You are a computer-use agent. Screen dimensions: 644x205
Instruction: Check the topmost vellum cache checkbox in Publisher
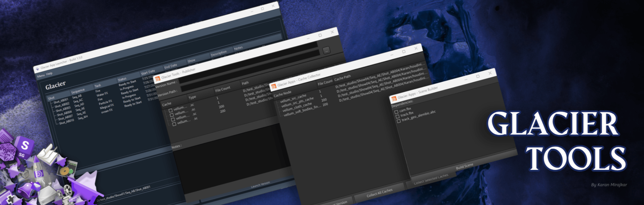pyautogui.click(x=170, y=110)
